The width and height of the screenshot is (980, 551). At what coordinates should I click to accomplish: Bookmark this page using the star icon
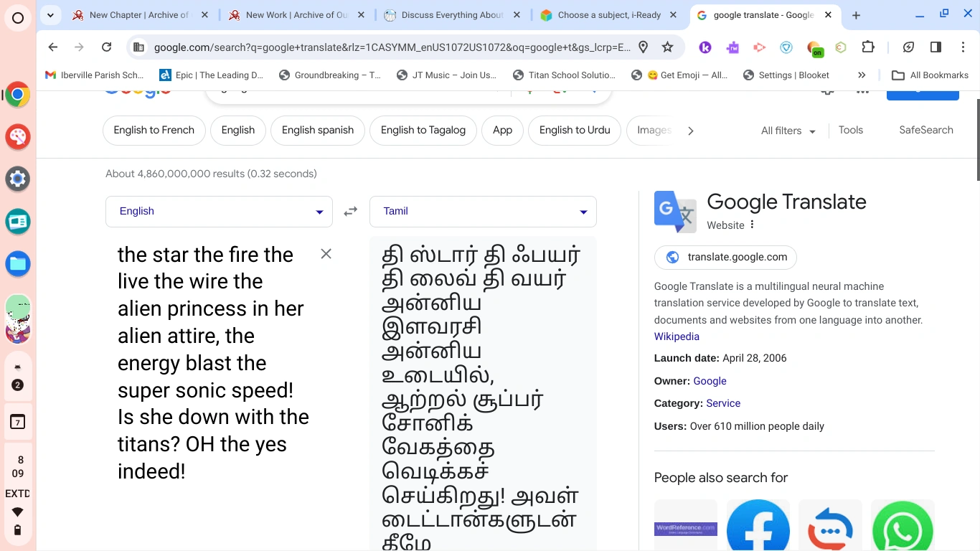point(667,47)
